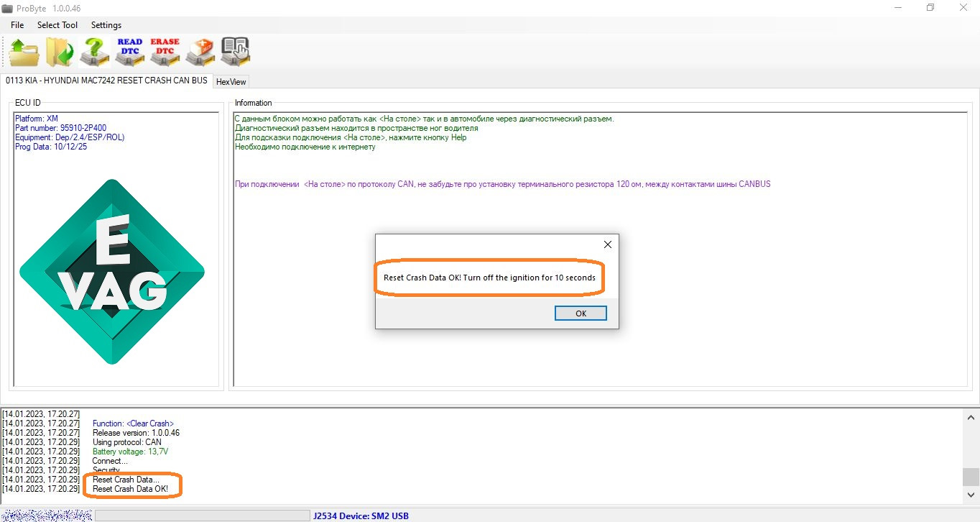Screen dimensions: 980x522
Task: Switch to the HexView tab
Action: [x=231, y=82]
